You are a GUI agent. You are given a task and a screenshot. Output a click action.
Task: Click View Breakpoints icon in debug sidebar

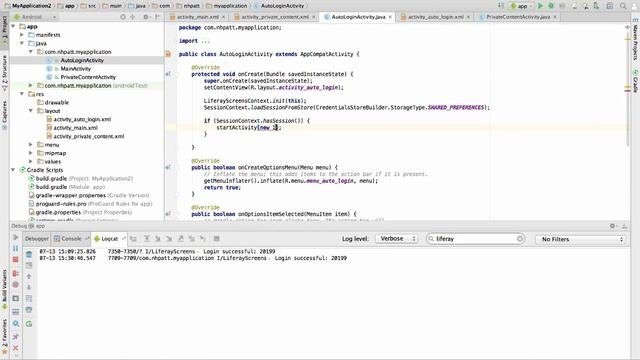coord(16,273)
